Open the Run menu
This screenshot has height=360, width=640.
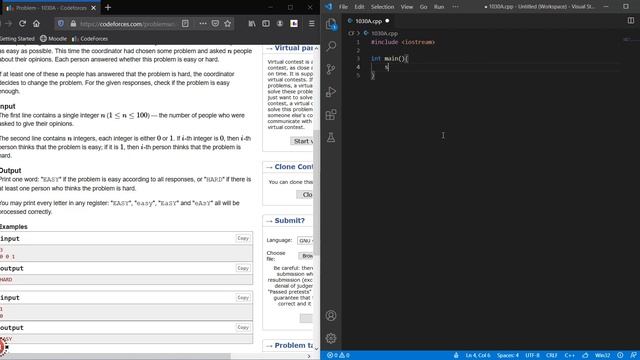pyautogui.click(x=439, y=7)
